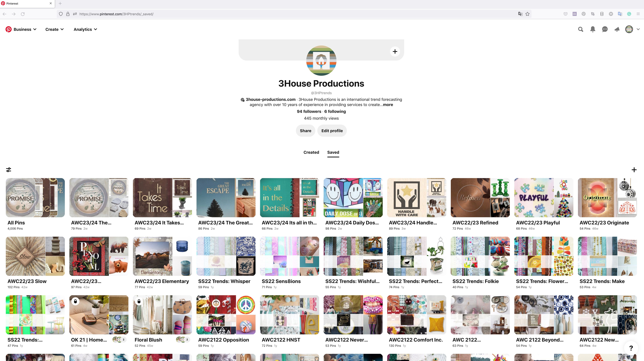Open the account chevron next to avatar
The image size is (644, 361).
[638, 29]
